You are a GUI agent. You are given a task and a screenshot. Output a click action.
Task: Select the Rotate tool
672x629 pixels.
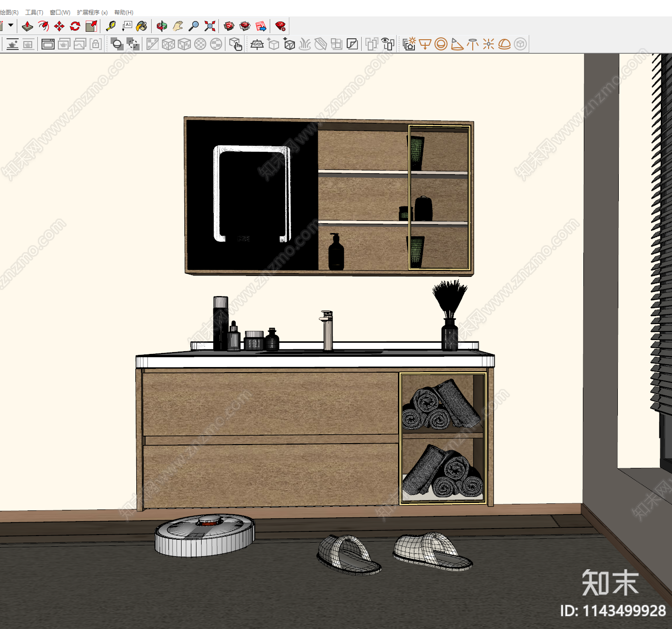click(x=75, y=26)
